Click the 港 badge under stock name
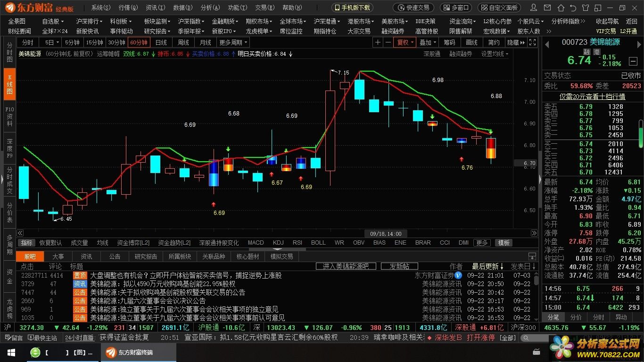The height and width of the screenshot is (362, 644). [596, 52]
